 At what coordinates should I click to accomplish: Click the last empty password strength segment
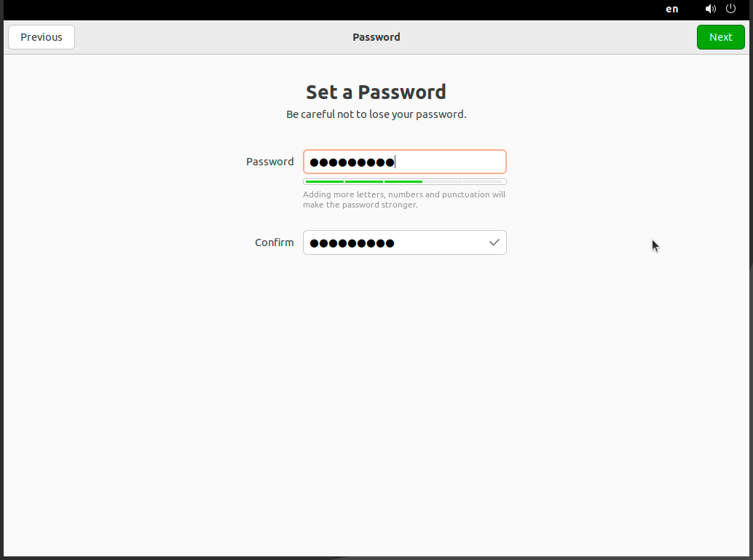pyautogui.click(x=482, y=181)
